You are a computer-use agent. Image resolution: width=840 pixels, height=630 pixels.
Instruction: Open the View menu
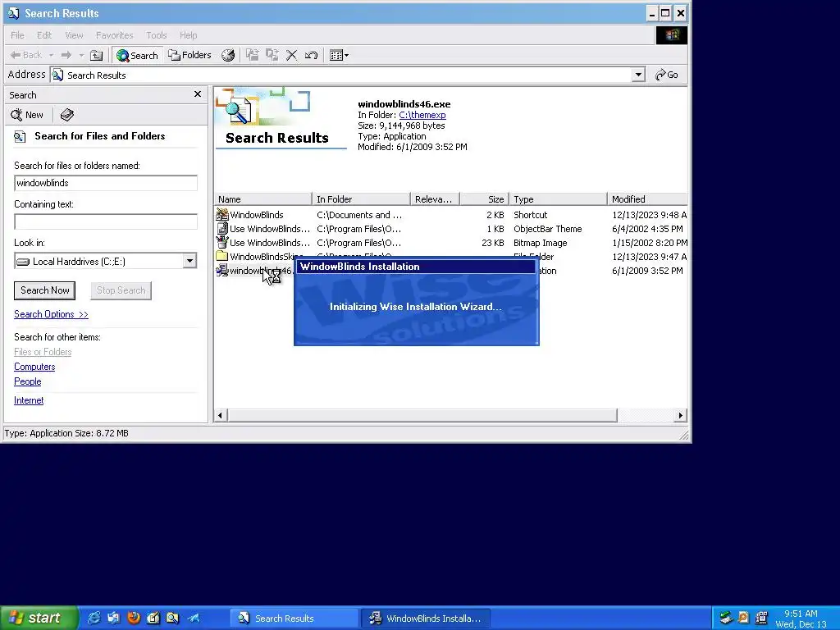[74, 35]
